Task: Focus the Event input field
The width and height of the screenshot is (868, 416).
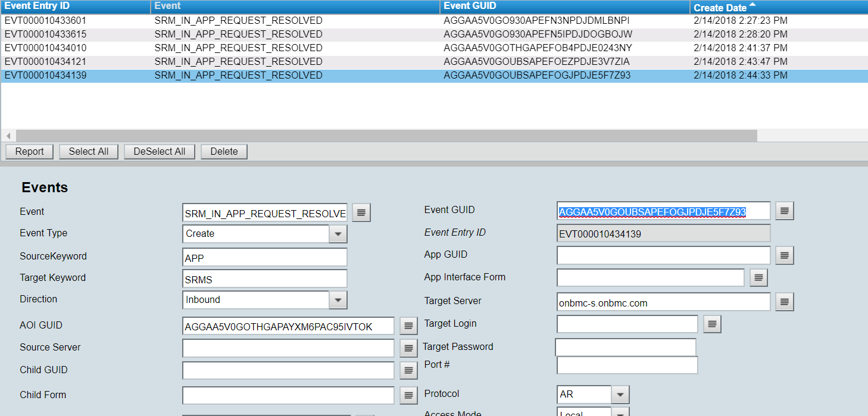Action: point(265,213)
